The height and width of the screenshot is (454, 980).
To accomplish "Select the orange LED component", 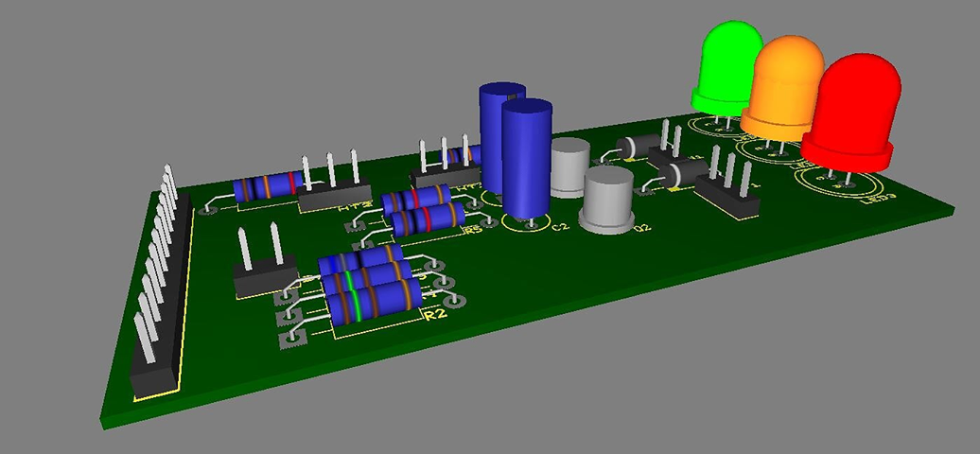I will click(787, 85).
